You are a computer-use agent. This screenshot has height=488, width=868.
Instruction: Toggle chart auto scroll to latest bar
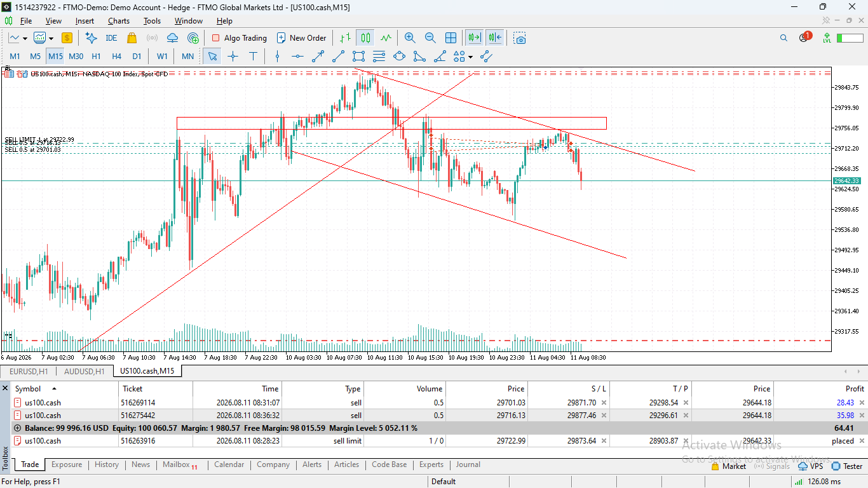(474, 38)
